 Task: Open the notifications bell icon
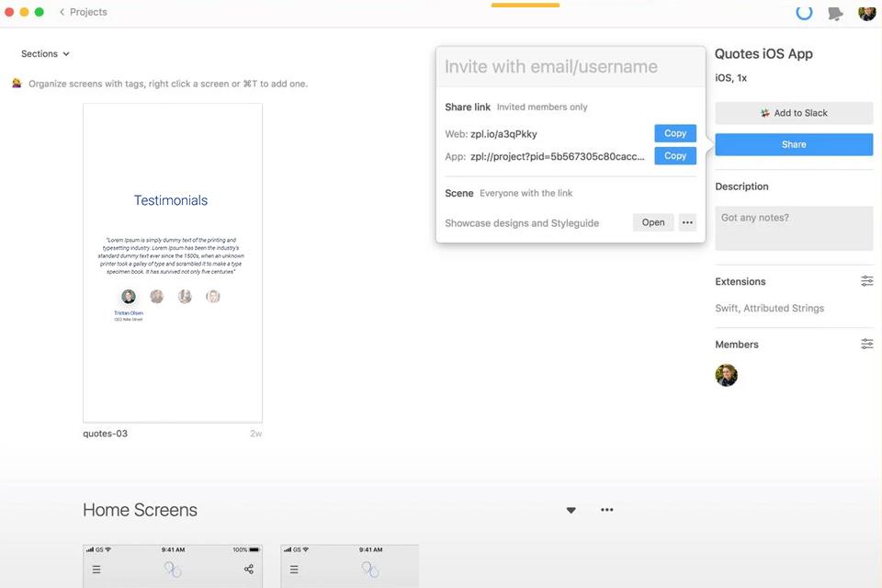pos(834,12)
